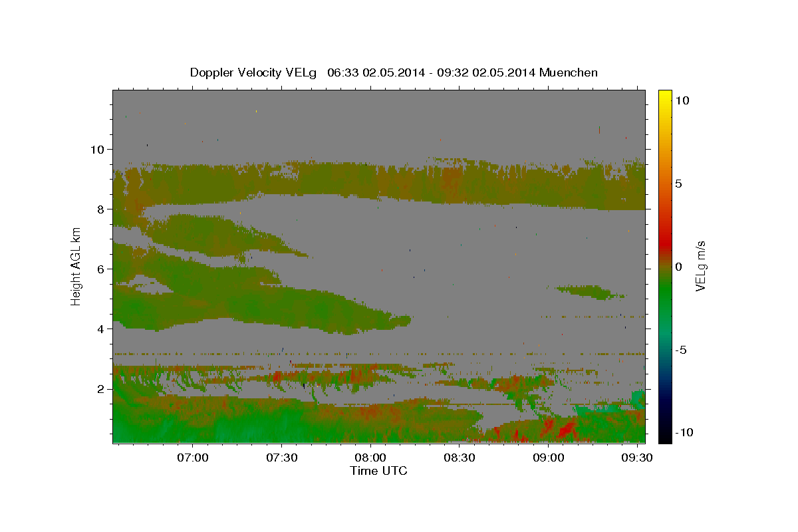Click the black bottom of the colorbar
Screen dimensions: 798x532
[x=665, y=436]
